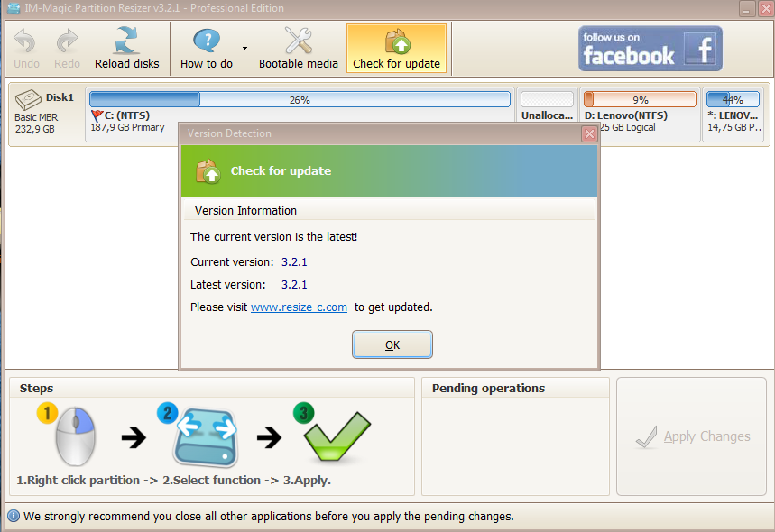The height and width of the screenshot is (532, 775).
Task: Click the Version Information heading
Action: pyautogui.click(x=245, y=210)
